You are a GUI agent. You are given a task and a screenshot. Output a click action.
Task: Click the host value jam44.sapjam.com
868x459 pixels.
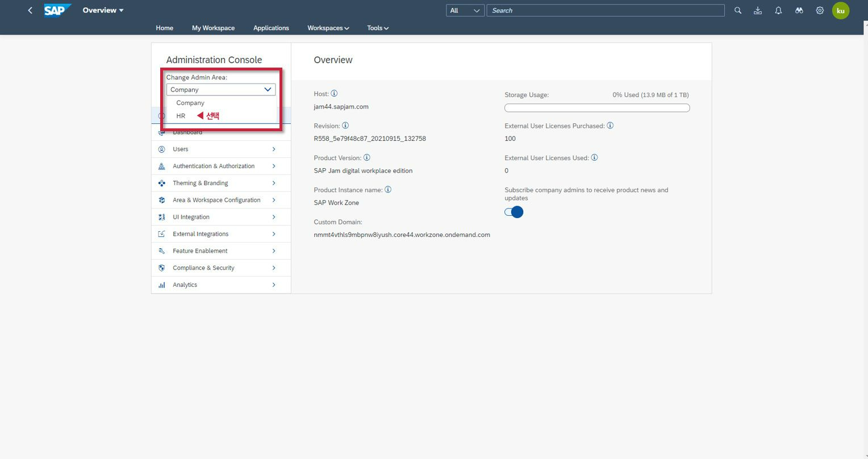coord(341,107)
